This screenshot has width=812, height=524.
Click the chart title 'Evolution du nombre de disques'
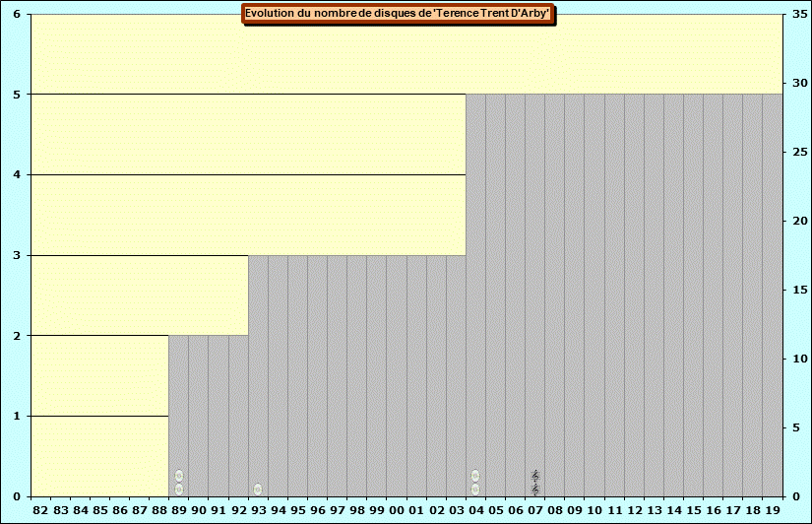399,14
